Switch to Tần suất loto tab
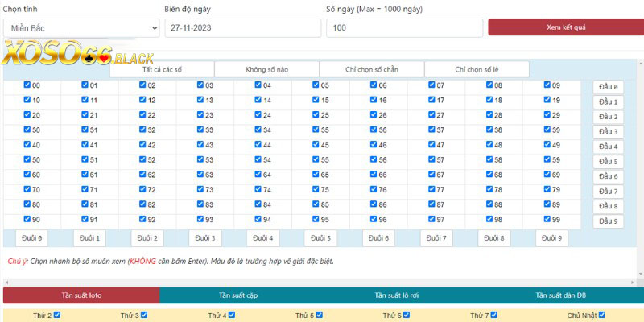 (81, 295)
